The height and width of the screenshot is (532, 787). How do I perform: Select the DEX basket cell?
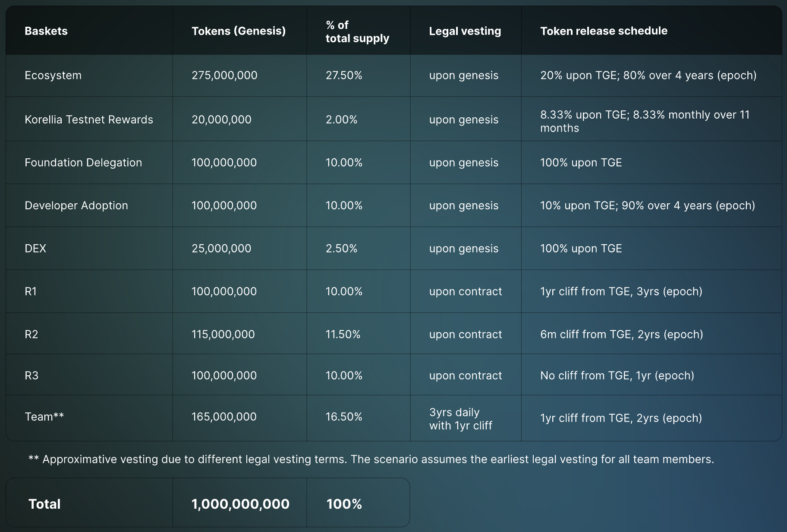tap(35, 249)
